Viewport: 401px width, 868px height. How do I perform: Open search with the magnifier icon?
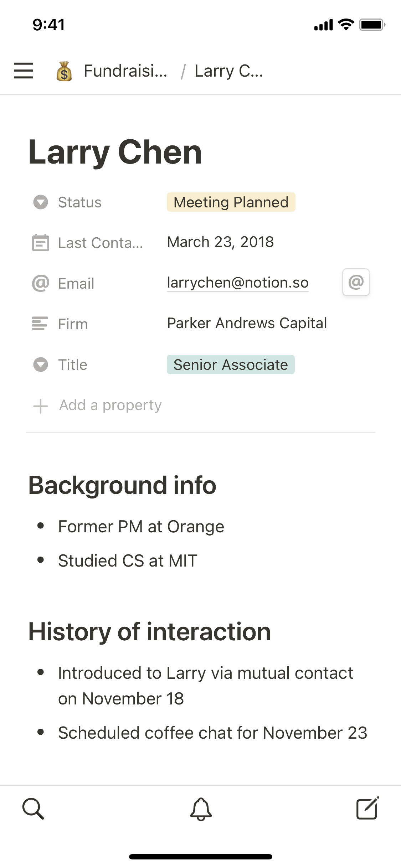(x=33, y=808)
